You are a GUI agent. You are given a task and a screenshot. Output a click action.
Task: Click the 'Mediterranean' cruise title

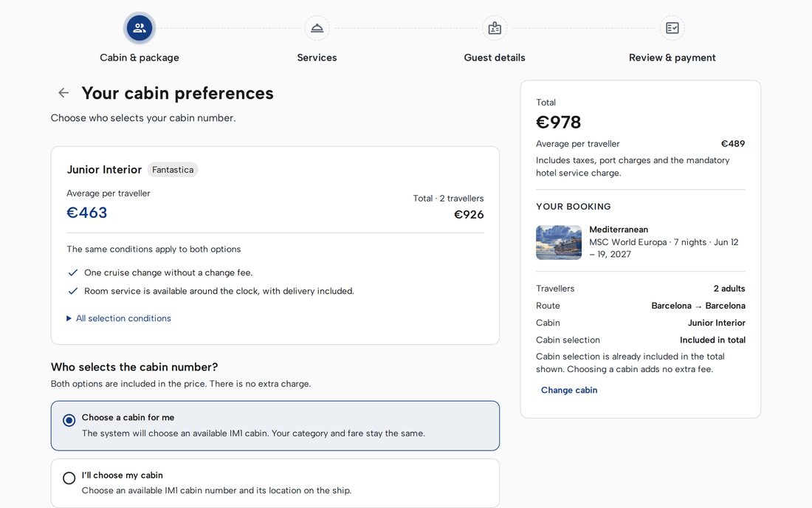(619, 230)
